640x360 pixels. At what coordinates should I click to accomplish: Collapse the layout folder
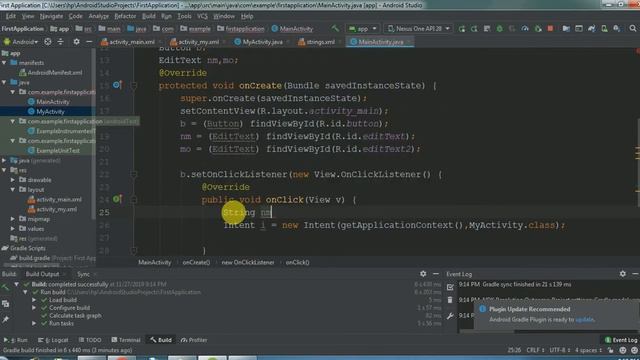coord(13,190)
